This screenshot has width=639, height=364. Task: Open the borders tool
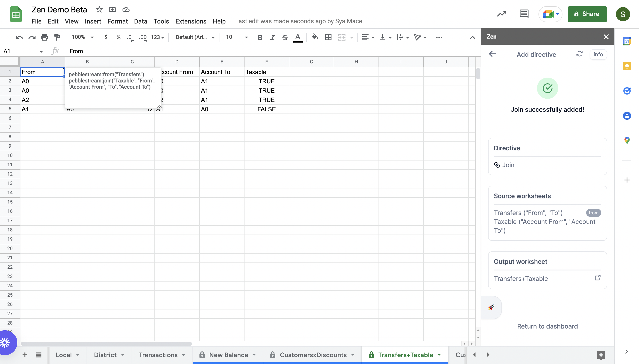click(328, 37)
